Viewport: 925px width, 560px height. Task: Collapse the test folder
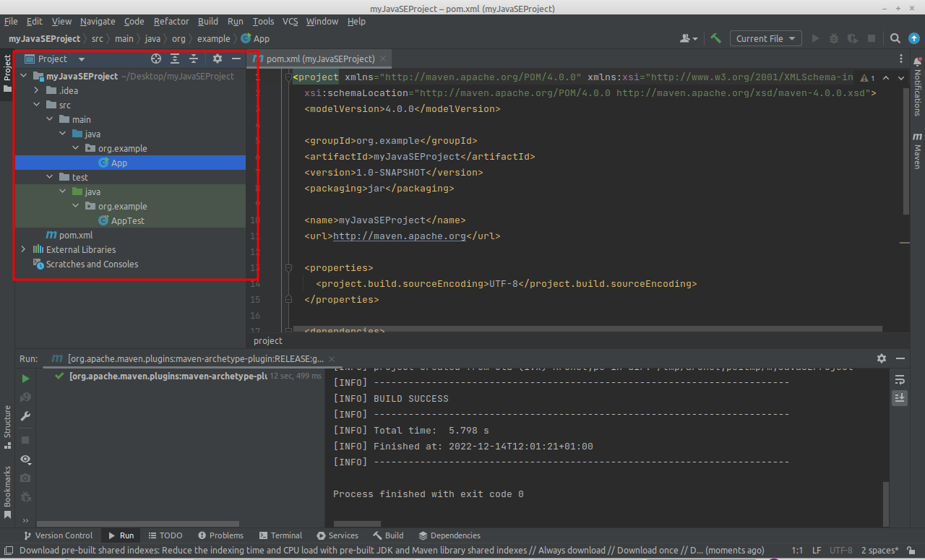point(49,177)
